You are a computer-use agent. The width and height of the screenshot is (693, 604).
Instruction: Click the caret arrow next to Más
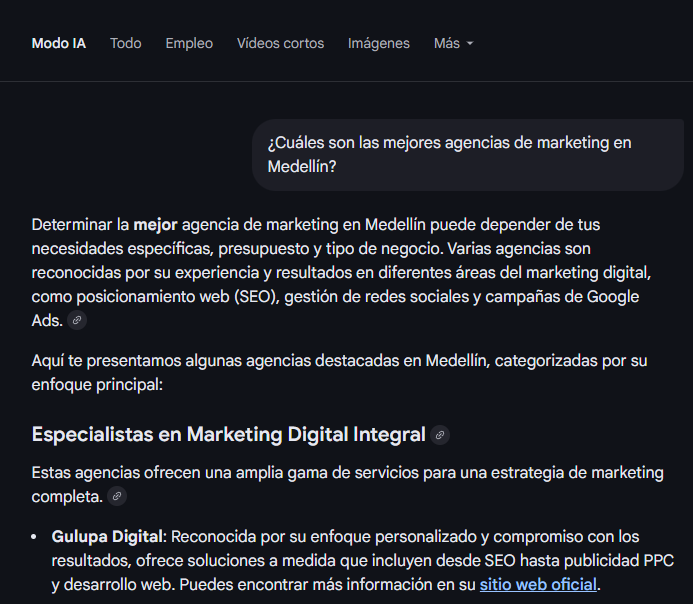470,44
